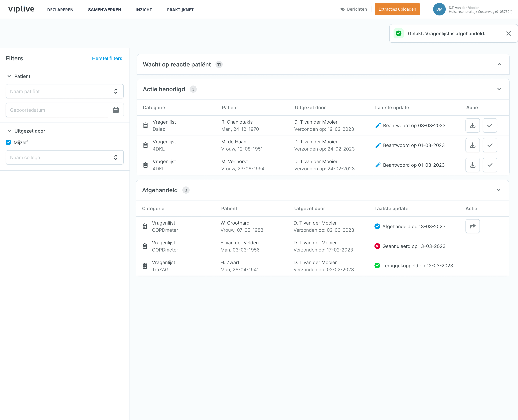Collapse the Actie benodigd section
The height and width of the screenshot is (420, 518).
tap(499, 89)
